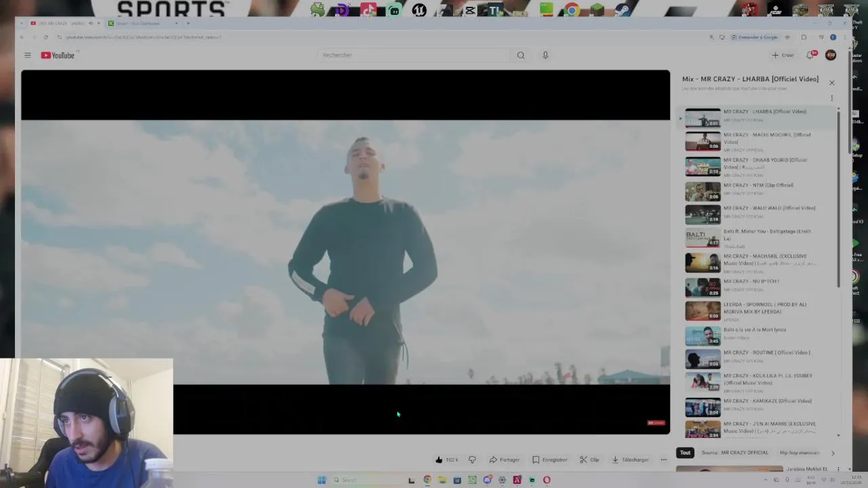Click the Rechercher search field

tap(414, 55)
